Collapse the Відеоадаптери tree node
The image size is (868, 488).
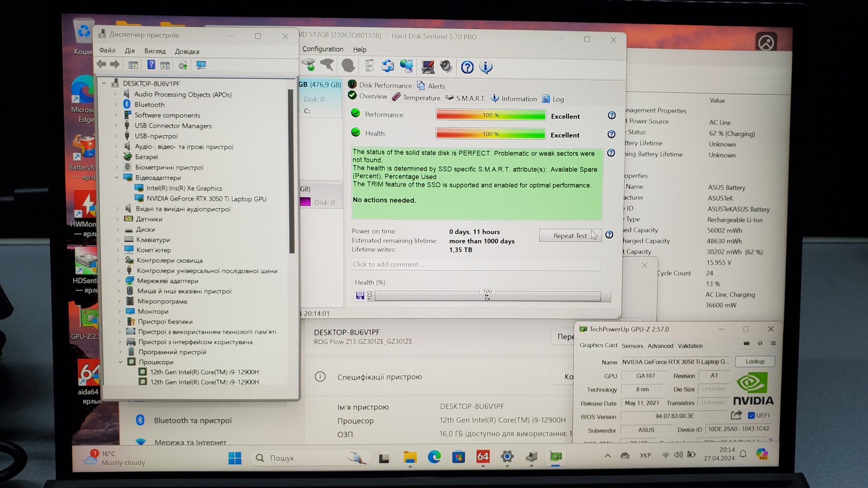click(x=117, y=177)
